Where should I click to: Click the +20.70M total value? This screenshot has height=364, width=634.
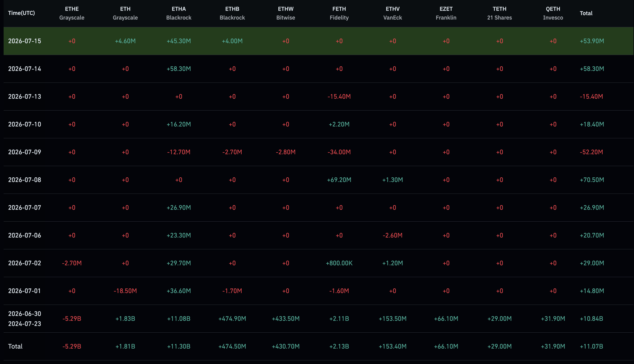pos(592,235)
